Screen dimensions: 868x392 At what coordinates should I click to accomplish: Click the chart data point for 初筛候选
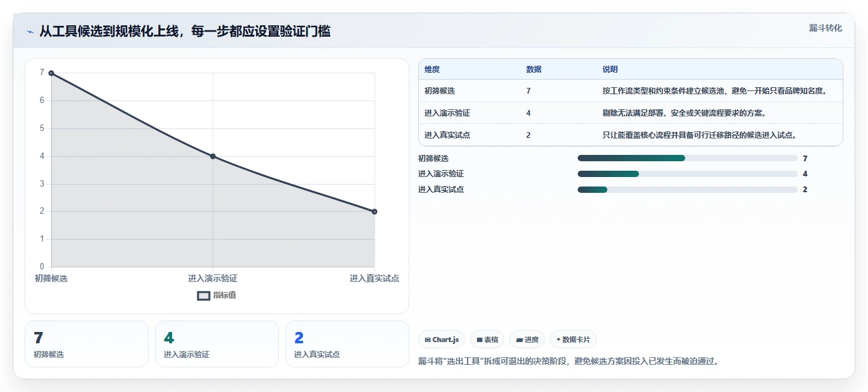[51, 73]
